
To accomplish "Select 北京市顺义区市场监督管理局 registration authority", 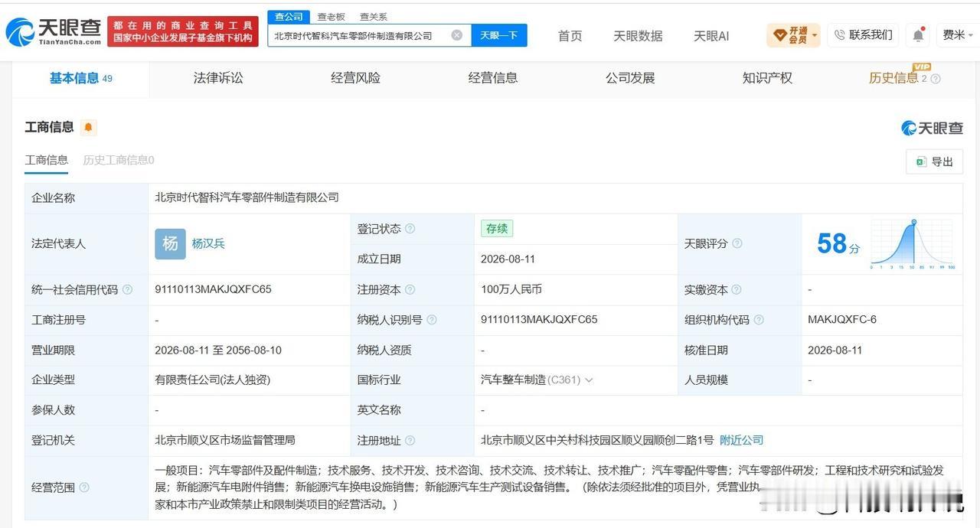I will pos(225,440).
